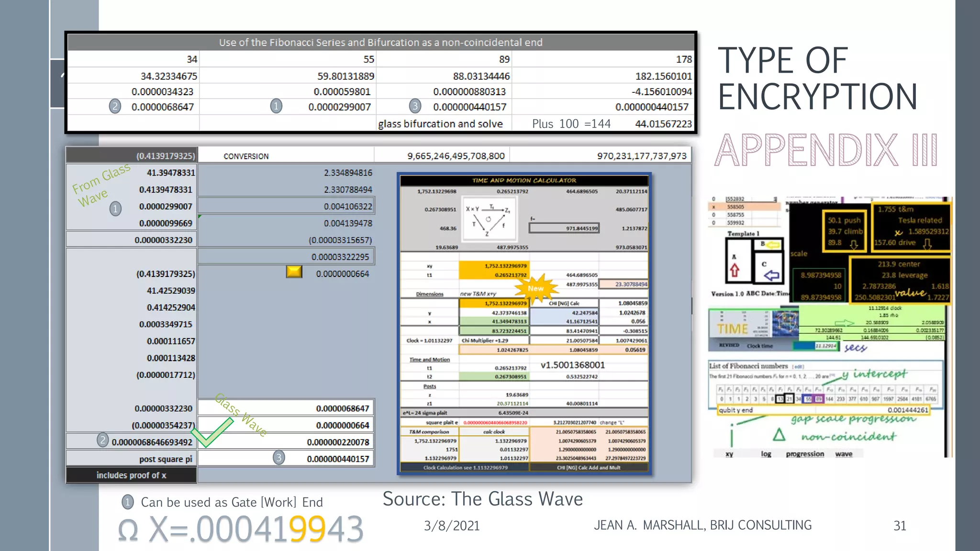Click the yellow square swatch beside 0.0000000664

(294, 272)
